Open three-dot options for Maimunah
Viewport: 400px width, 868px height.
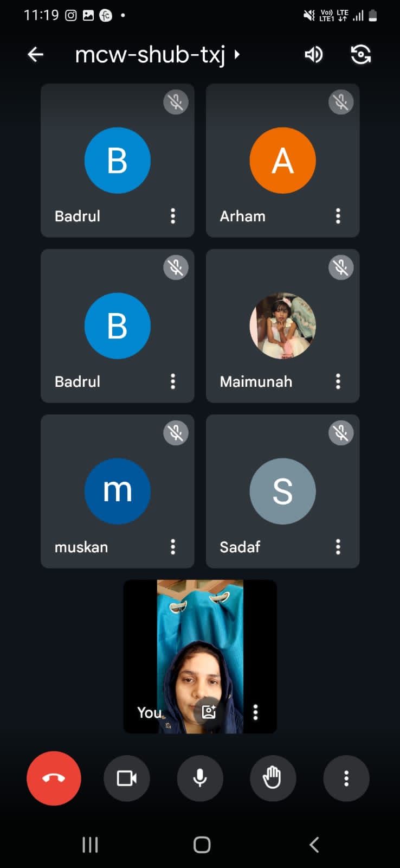tap(338, 381)
